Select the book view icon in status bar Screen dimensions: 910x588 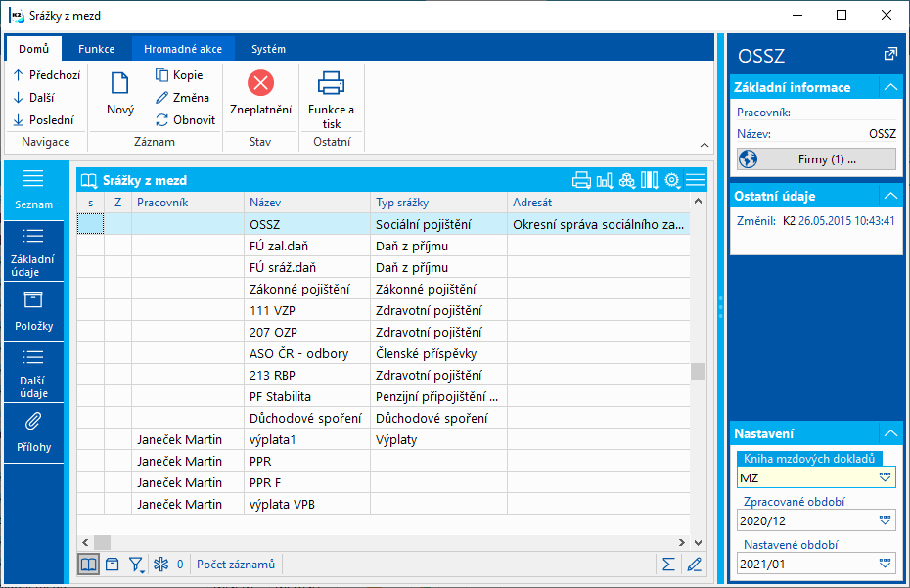tap(88, 564)
